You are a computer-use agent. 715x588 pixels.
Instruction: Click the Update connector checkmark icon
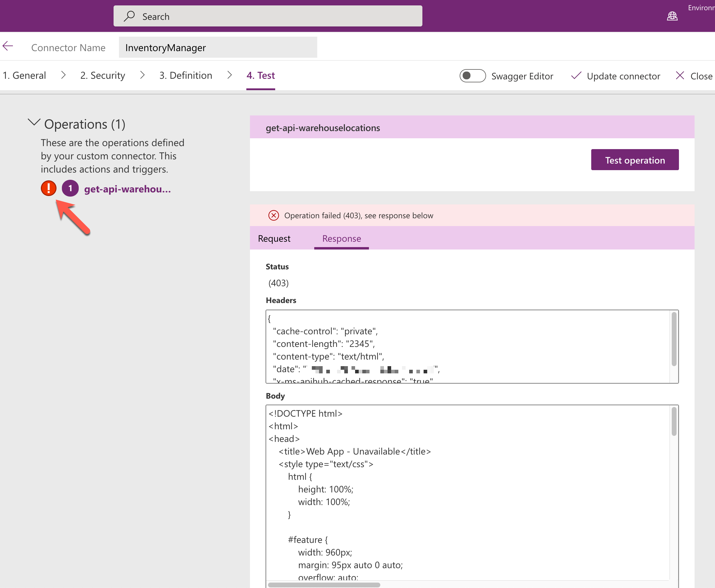tap(576, 75)
